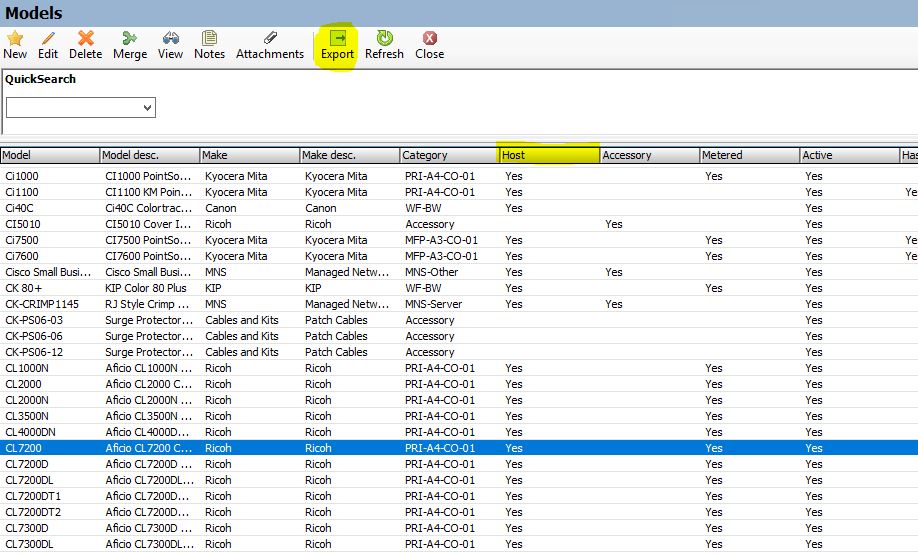Open View binoculars icon
This screenshot has height=554, width=918.
pyautogui.click(x=170, y=39)
